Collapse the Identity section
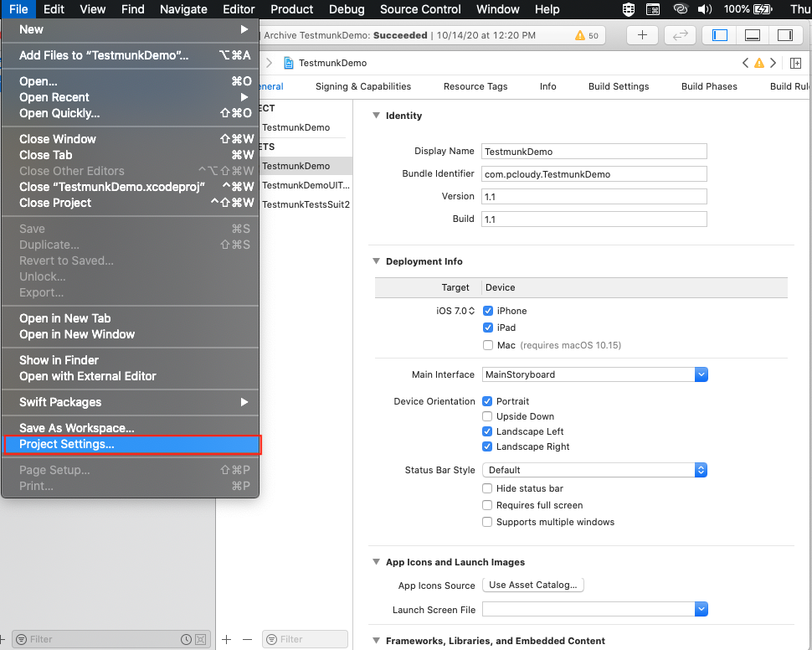Screen dimensions: 812x650 coord(377,116)
